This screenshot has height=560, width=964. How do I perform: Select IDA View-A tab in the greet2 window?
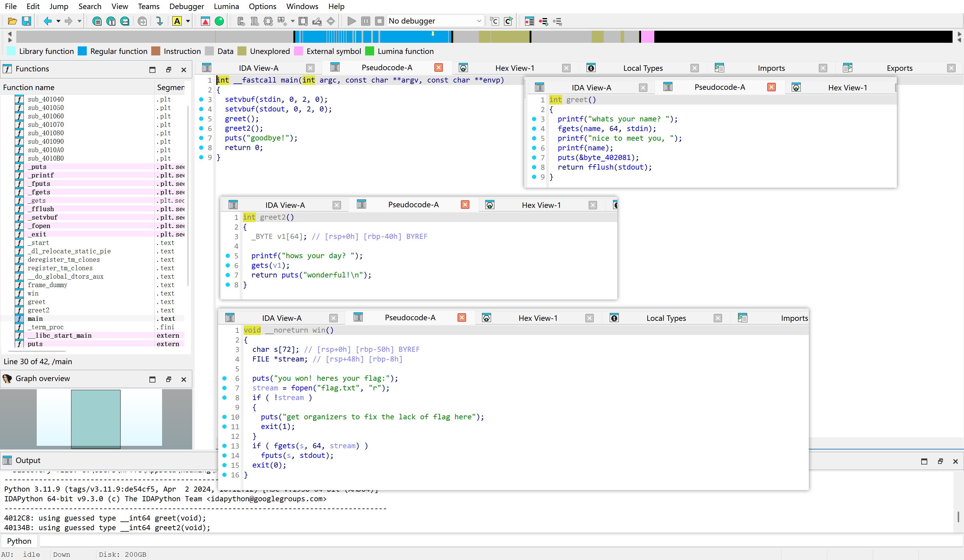285,205
